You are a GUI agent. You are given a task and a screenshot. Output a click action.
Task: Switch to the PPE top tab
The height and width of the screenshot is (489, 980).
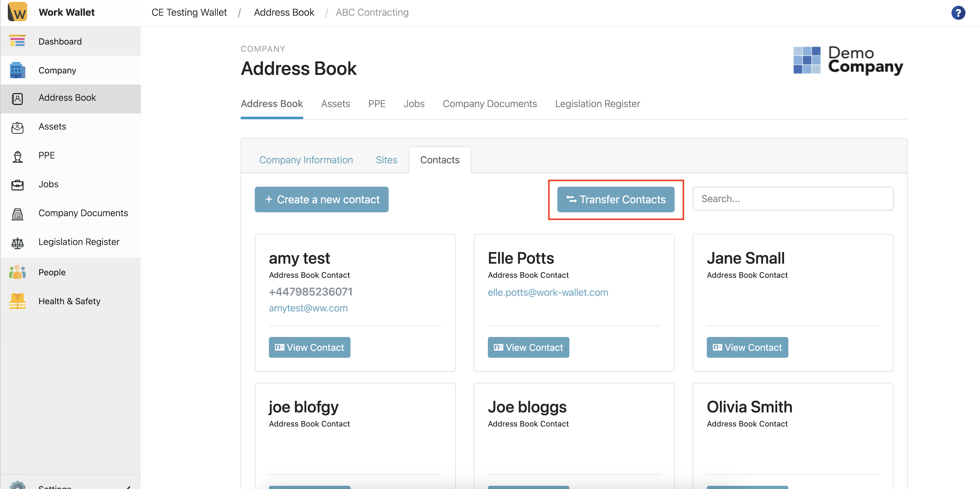pos(377,104)
